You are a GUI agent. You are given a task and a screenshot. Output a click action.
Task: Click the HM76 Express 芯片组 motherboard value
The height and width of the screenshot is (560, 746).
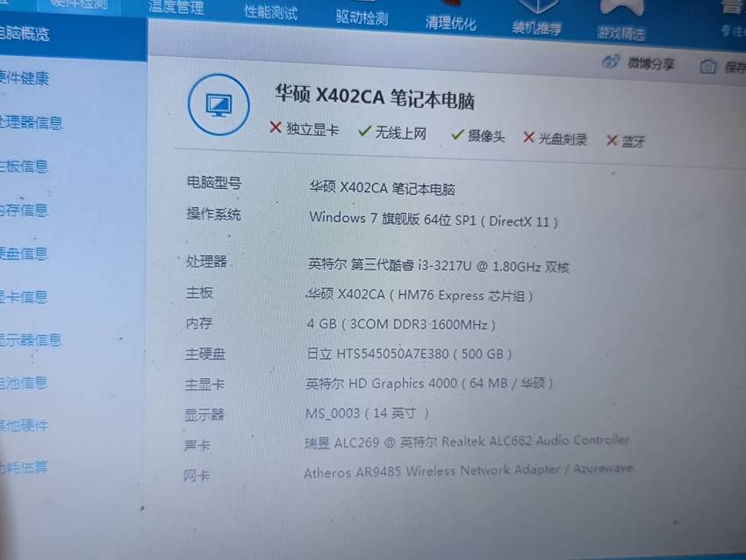420,295
